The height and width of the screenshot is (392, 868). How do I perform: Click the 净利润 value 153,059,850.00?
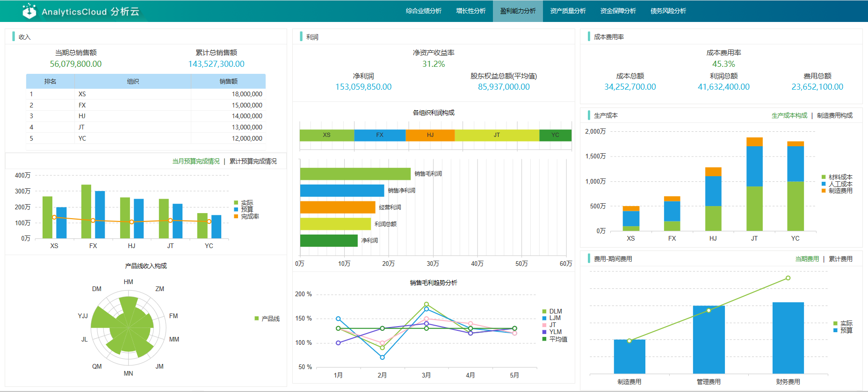click(x=363, y=87)
